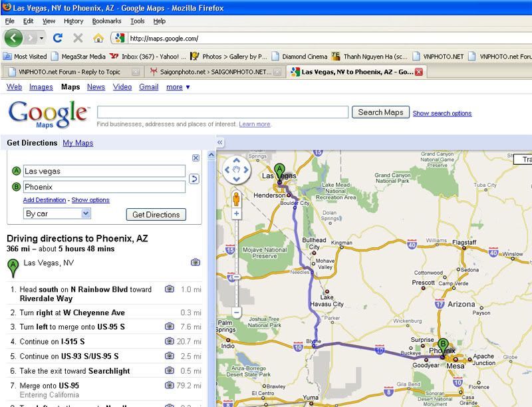Image resolution: width=532 pixels, height=407 pixels.
Task: Open the Diamond Cinema bookmark
Action: click(300, 57)
